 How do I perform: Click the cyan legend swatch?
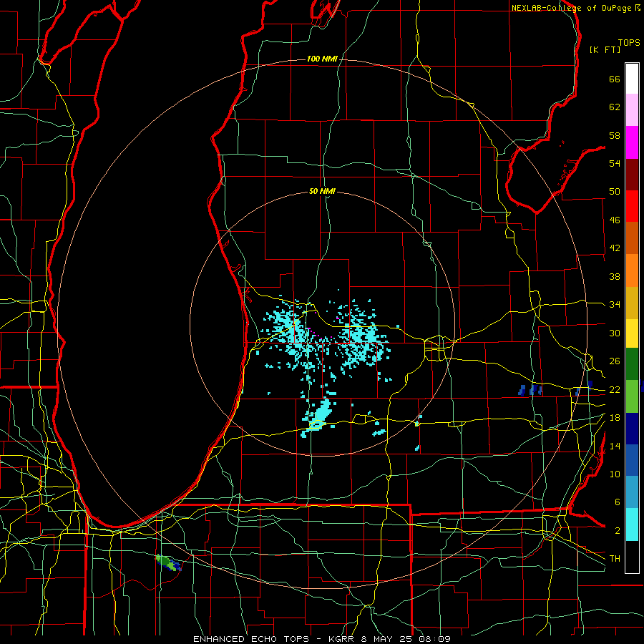pyautogui.click(x=632, y=525)
